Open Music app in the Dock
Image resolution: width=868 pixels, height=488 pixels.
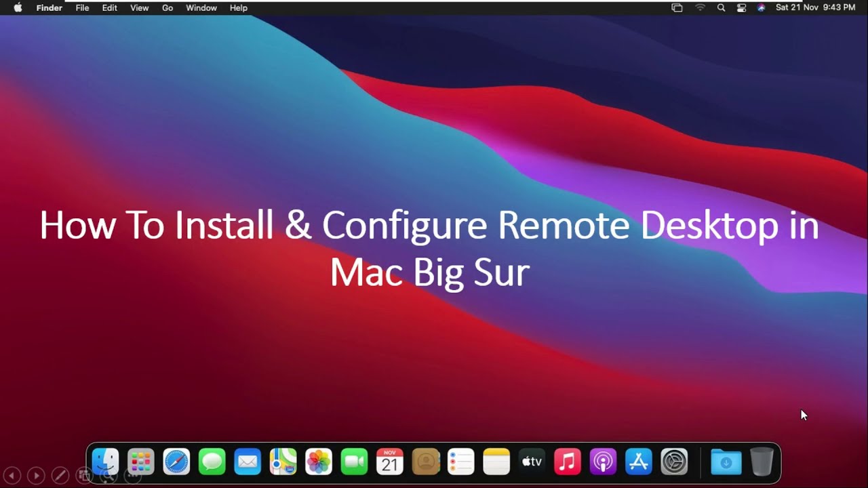(x=568, y=462)
